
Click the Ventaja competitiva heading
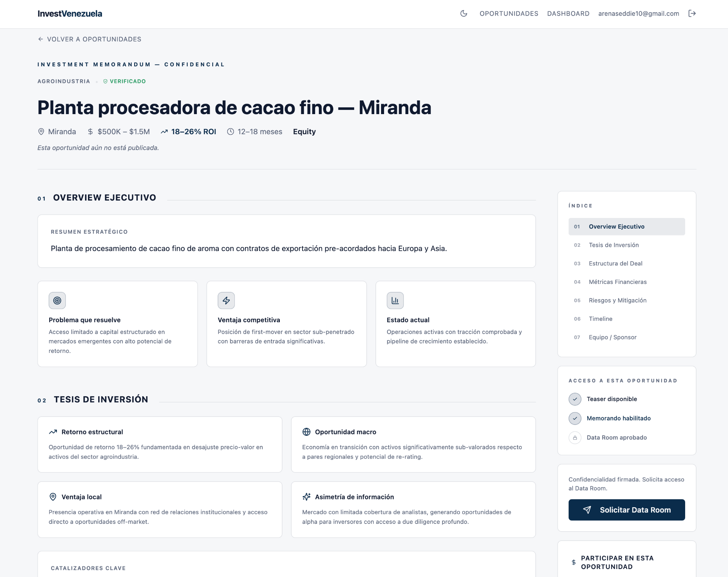point(249,320)
